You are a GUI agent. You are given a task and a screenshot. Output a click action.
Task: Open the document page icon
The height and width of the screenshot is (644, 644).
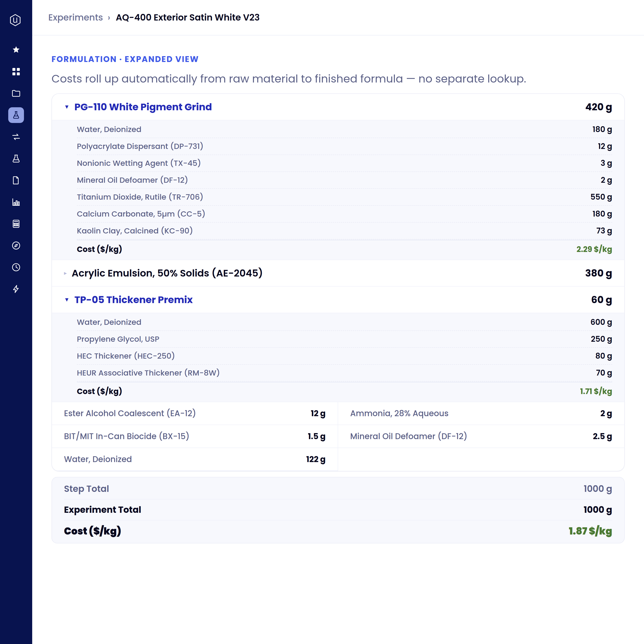[x=16, y=180]
